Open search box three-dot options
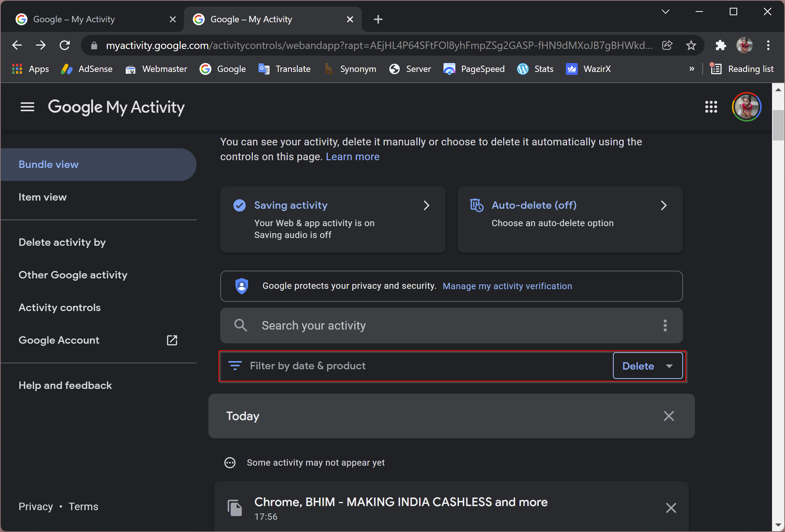The image size is (785, 532). pos(665,326)
